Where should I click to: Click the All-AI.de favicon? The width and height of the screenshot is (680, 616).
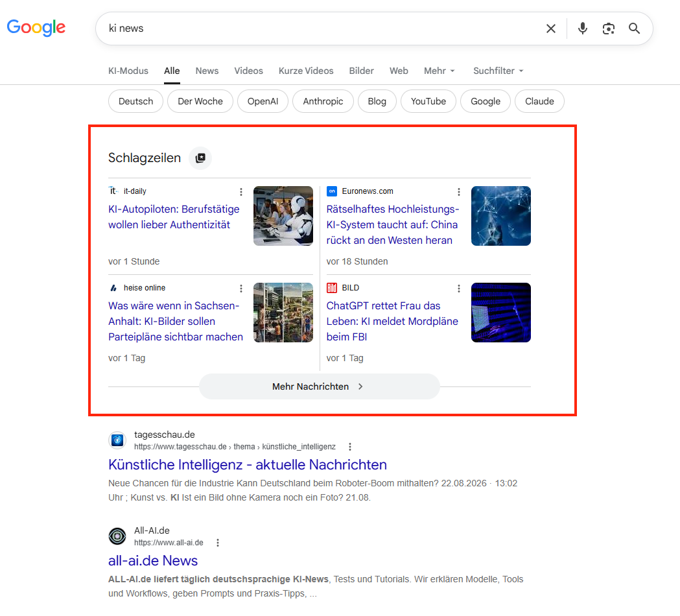[117, 536]
